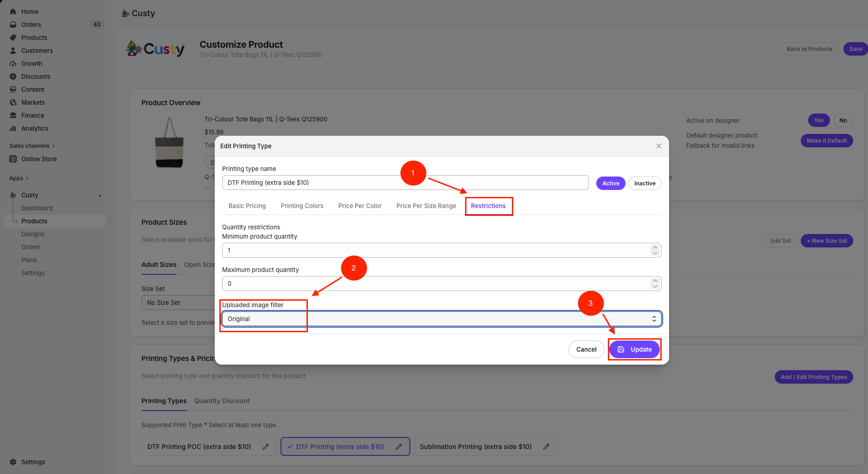Select the Adult Sizes tab
Screen dimensions: 868x474
point(159,265)
